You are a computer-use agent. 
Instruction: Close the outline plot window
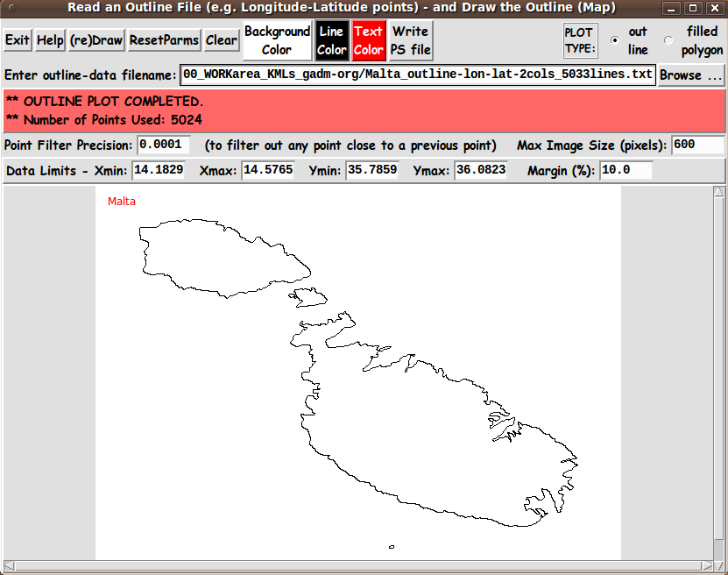point(715,8)
